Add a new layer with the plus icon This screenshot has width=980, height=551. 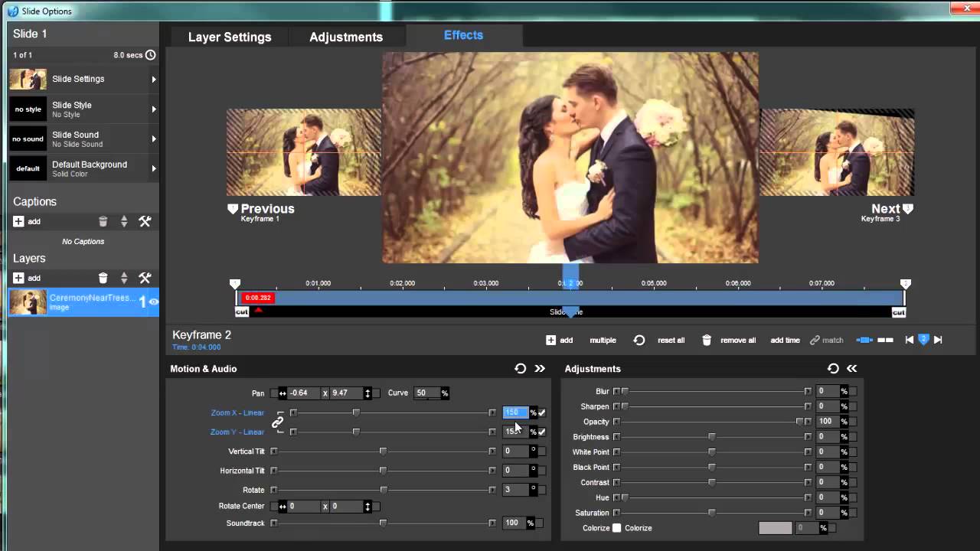pyautogui.click(x=18, y=278)
